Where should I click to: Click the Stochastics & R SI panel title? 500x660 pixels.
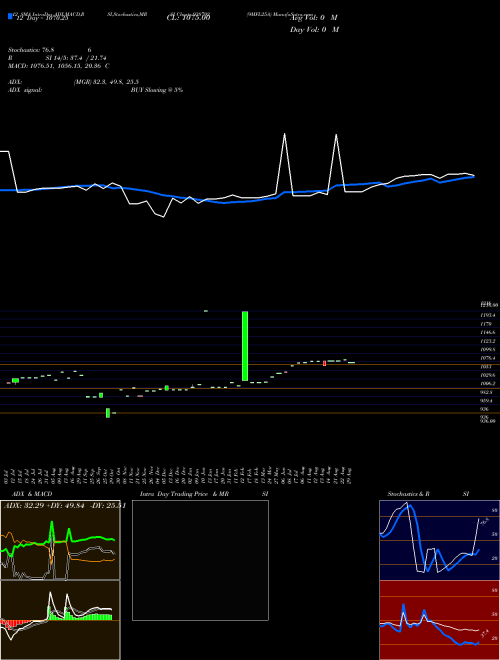pos(428,494)
